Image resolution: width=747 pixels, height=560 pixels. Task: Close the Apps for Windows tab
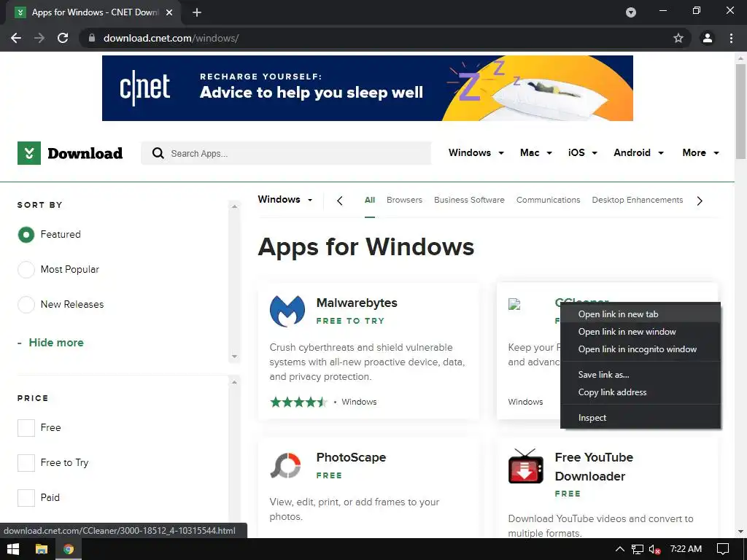169,12
